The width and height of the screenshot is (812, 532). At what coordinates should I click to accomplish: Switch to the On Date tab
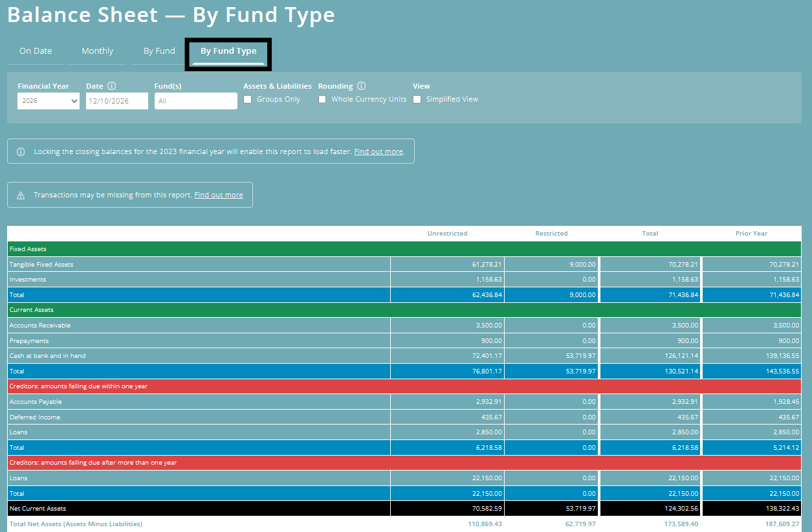click(36, 51)
